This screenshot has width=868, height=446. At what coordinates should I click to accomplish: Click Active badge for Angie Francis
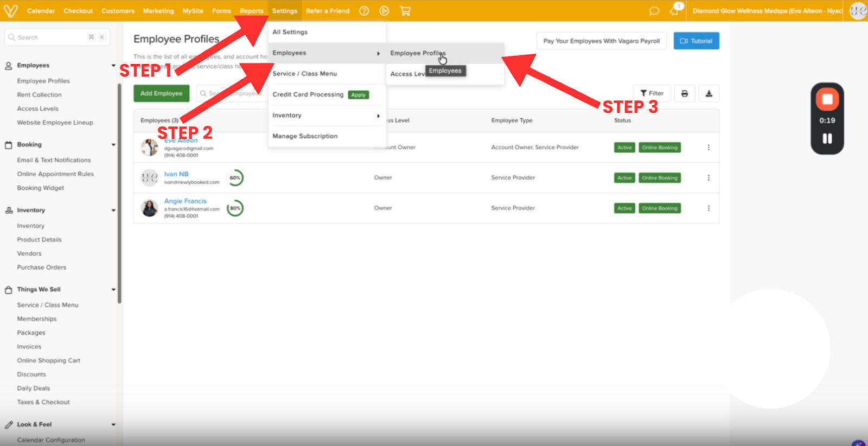(624, 208)
